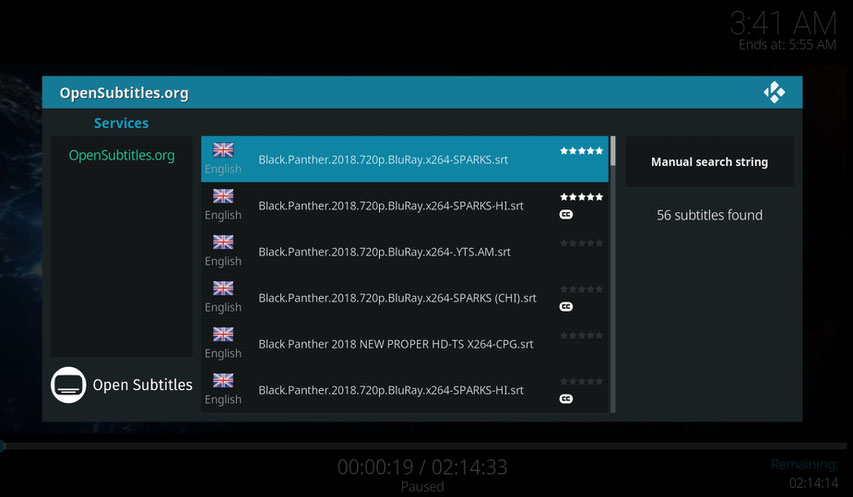Open the Manual search string option
Viewport: 853px width, 497px height.
coord(709,161)
